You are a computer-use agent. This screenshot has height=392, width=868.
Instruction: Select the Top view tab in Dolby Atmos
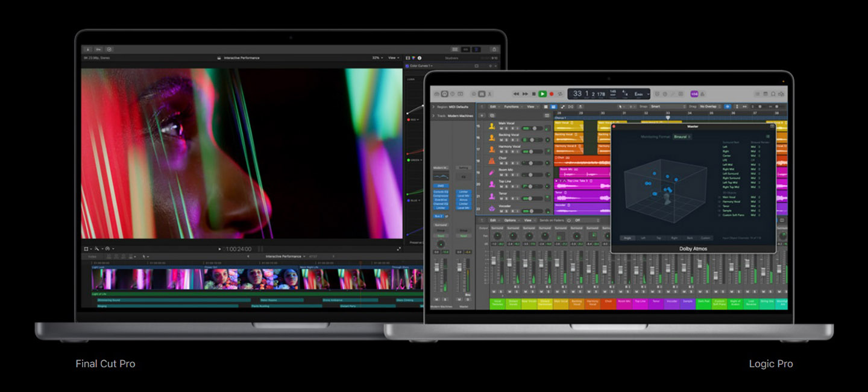(x=658, y=238)
